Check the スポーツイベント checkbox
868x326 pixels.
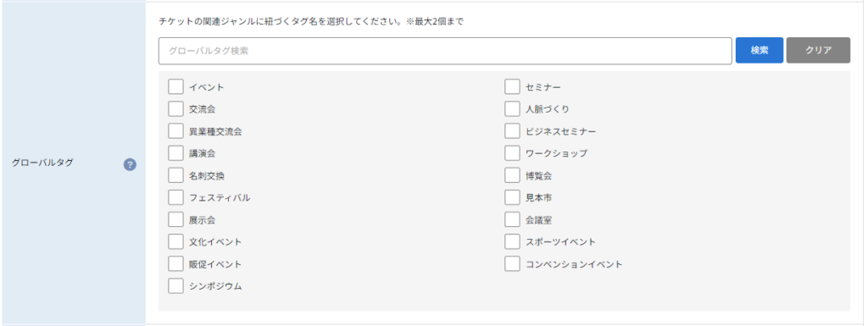coord(512,241)
